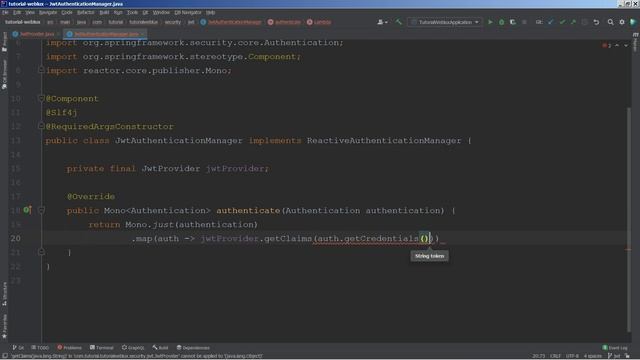The image size is (640, 360).
Task: Click the CRLF line separator status entry
Action: (x=556, y=356)
